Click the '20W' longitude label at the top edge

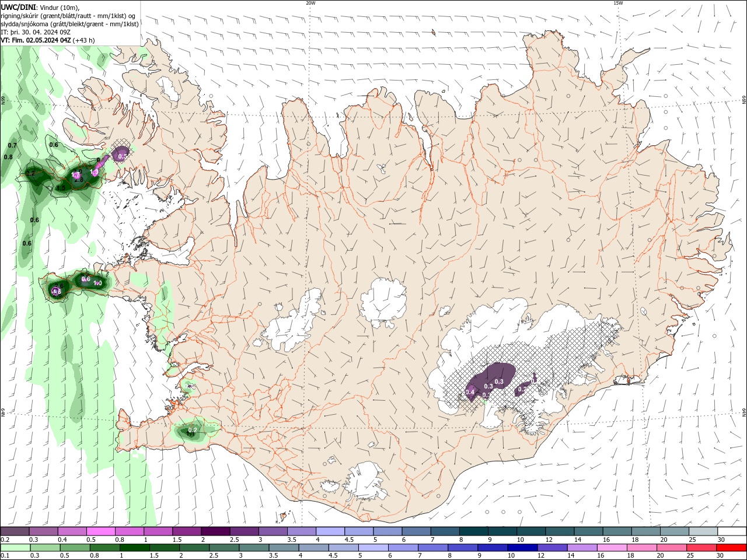310,3
